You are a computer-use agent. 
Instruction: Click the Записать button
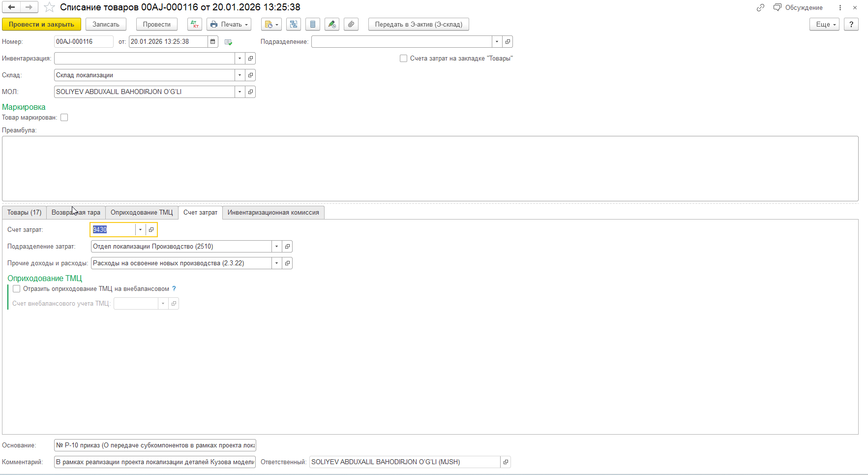point(106,24)
